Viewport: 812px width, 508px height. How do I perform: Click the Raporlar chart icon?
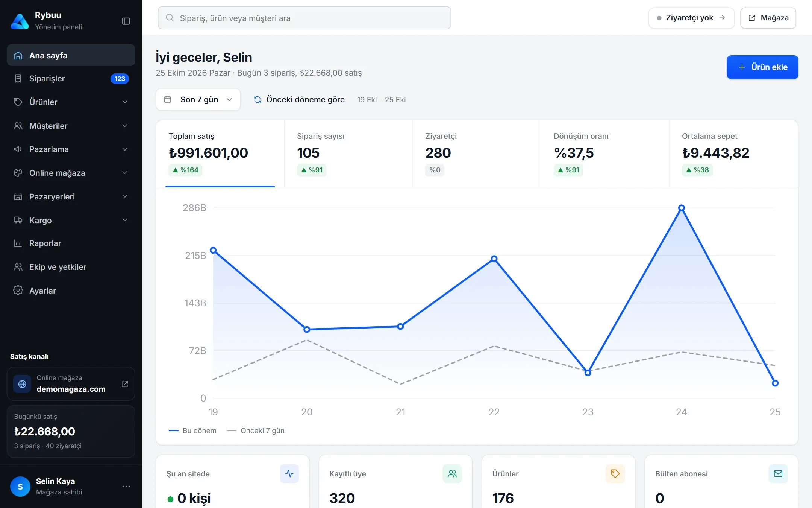18,243
